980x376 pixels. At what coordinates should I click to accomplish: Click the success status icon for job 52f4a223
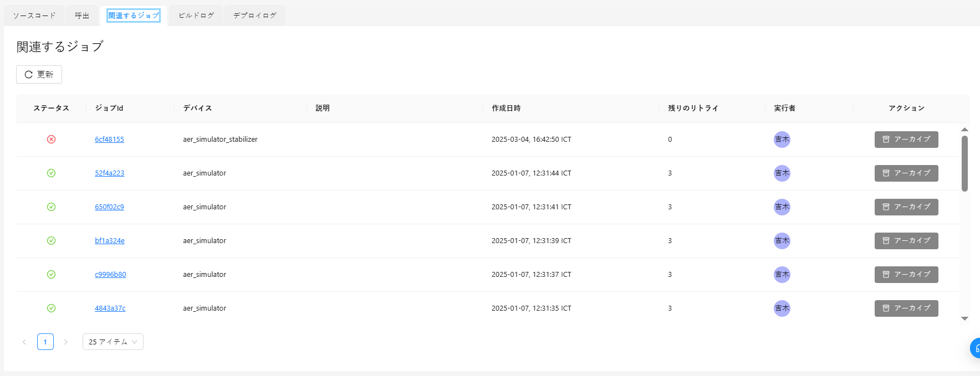pyautogui.click(x=51, y=173)
